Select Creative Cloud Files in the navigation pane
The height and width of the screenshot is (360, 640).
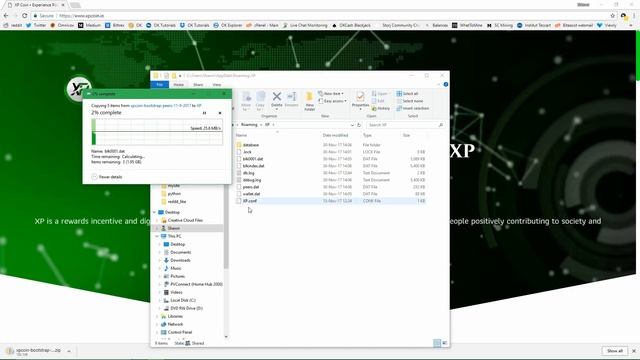pyautogui.click(x=185, y=220)
